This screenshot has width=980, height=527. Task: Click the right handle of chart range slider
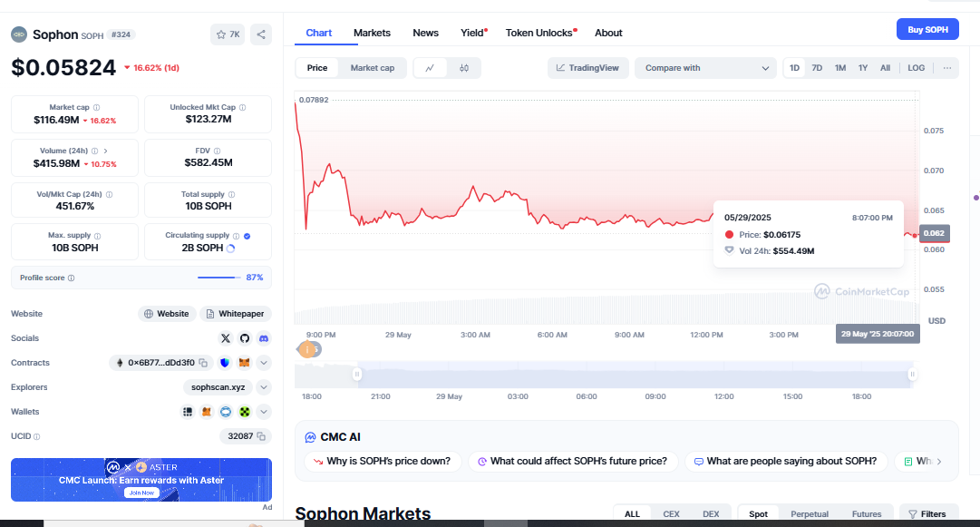pos(912,374)
